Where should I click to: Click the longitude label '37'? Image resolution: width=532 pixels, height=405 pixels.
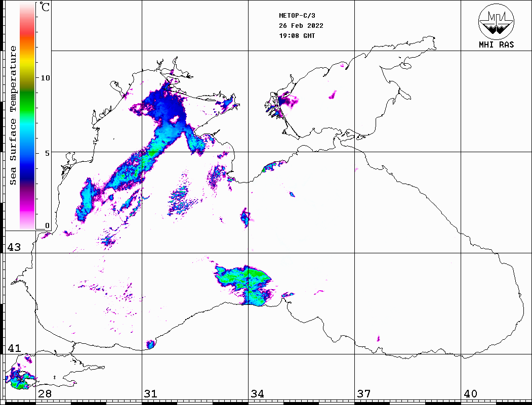(x=364, y=393)
